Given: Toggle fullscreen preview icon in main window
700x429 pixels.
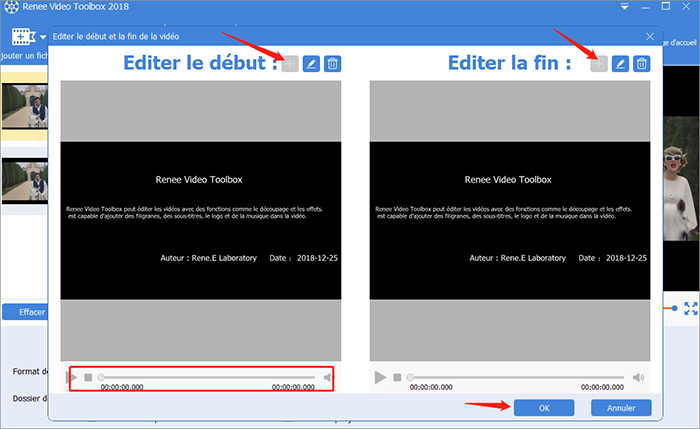Looking at the screenshot, I should (691, 308).
